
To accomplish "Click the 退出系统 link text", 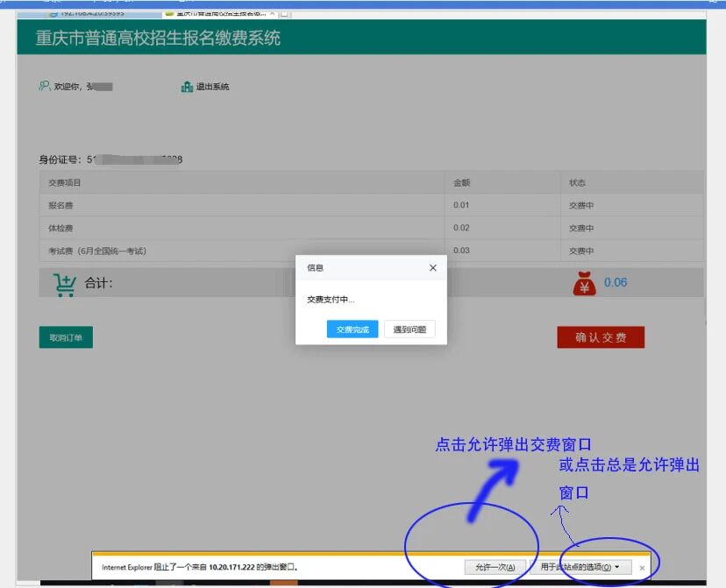I will (x=212, y=87).
